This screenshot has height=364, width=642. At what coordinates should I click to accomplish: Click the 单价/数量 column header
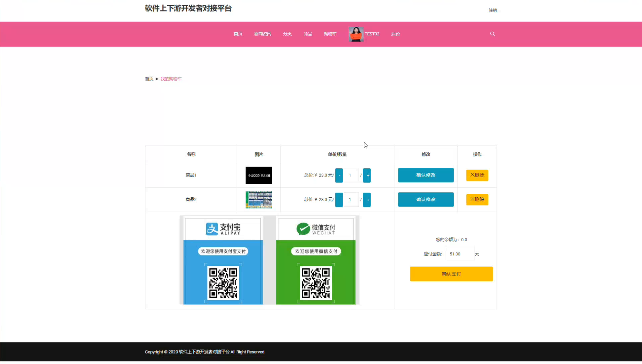click(x=337, y=154)
